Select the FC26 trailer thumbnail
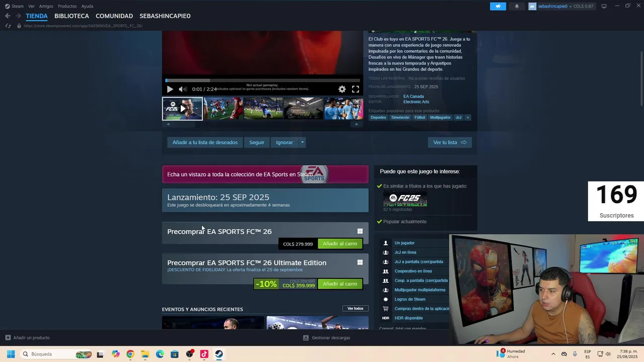This screenshot has width=644, height=362. 182,109
